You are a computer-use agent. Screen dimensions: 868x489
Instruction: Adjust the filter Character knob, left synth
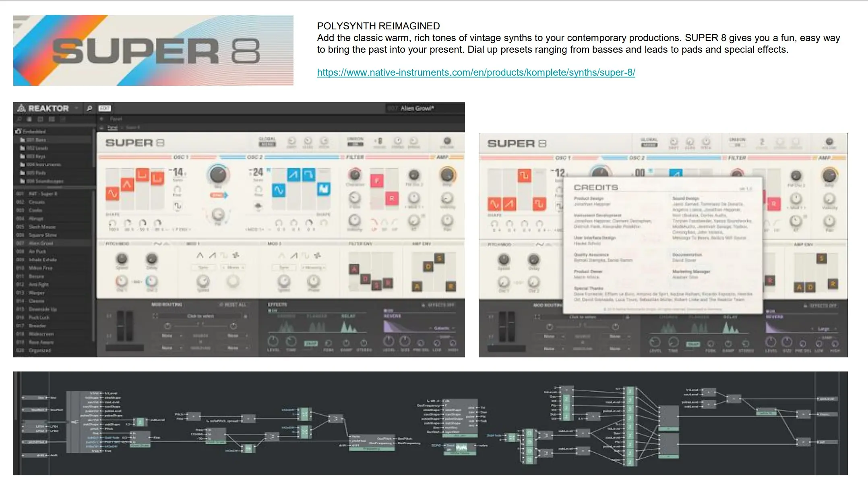click(355, 175)
